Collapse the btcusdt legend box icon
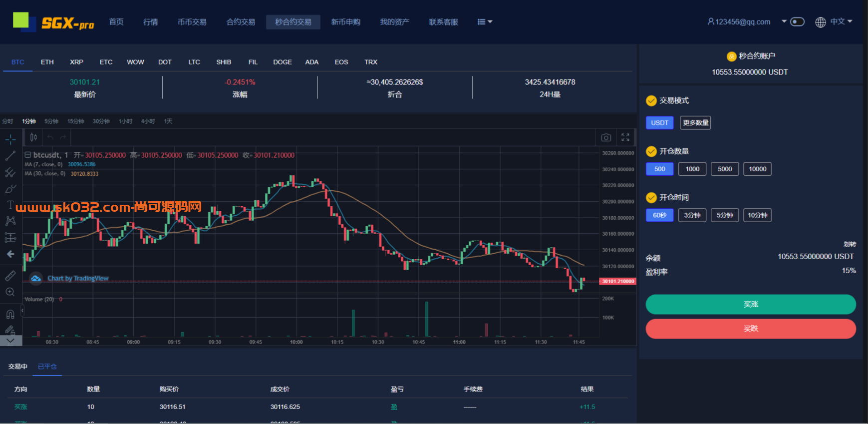Image resolution: width=868 pixels, height=424 pixels. [x=28, y=155]
